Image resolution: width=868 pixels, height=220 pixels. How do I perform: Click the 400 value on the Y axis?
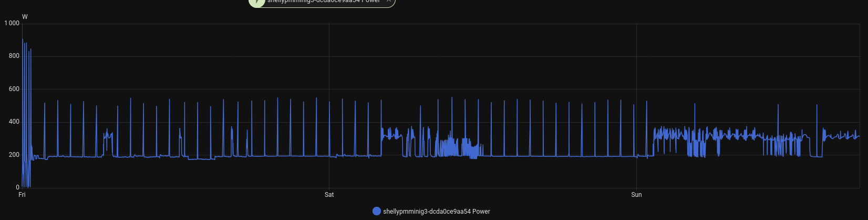tap(14, 122)
